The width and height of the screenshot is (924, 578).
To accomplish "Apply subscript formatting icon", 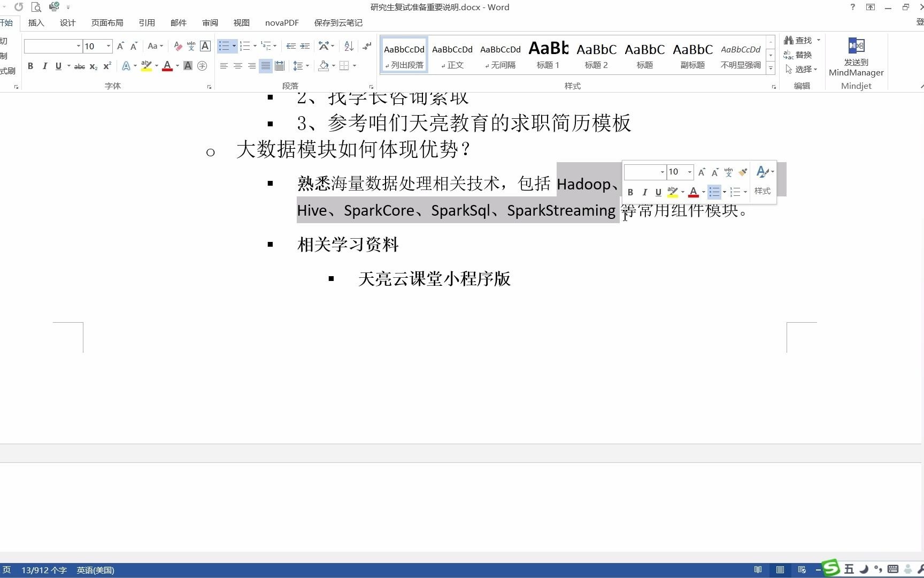I will (93, 66).
